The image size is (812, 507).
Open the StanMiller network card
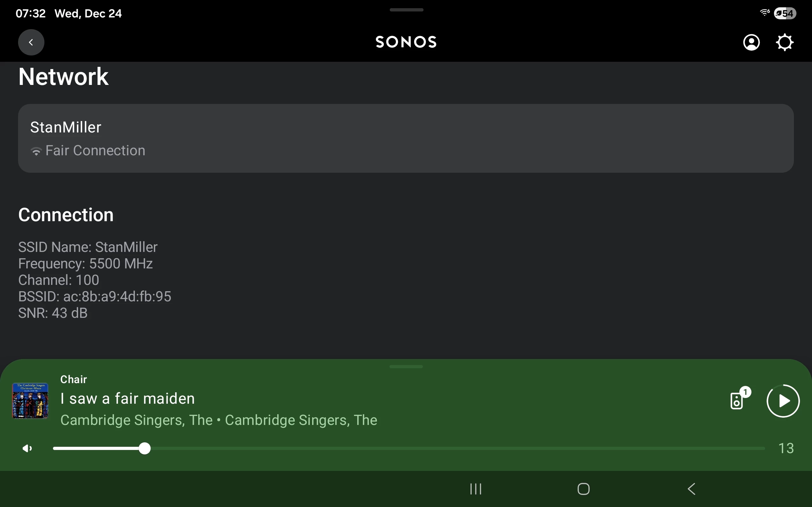pos(406,138)
